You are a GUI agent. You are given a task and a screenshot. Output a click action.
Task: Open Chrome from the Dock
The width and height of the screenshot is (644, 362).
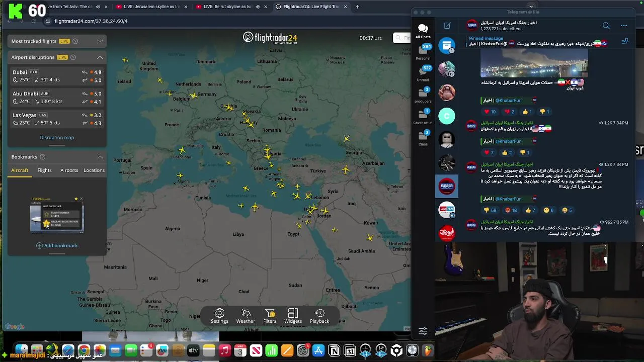(84, 350)
